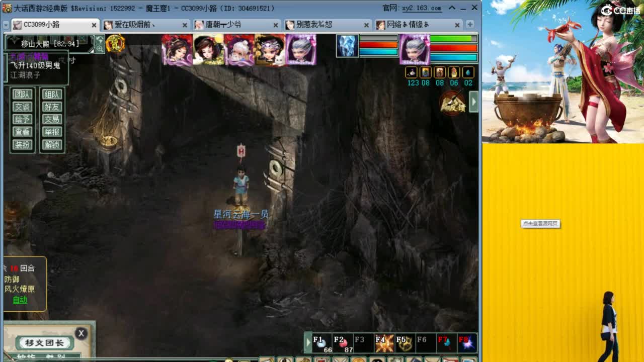Click the player's blue mana bar
Image resolution: width=644 pixels, height=362 pixels.
454,57
